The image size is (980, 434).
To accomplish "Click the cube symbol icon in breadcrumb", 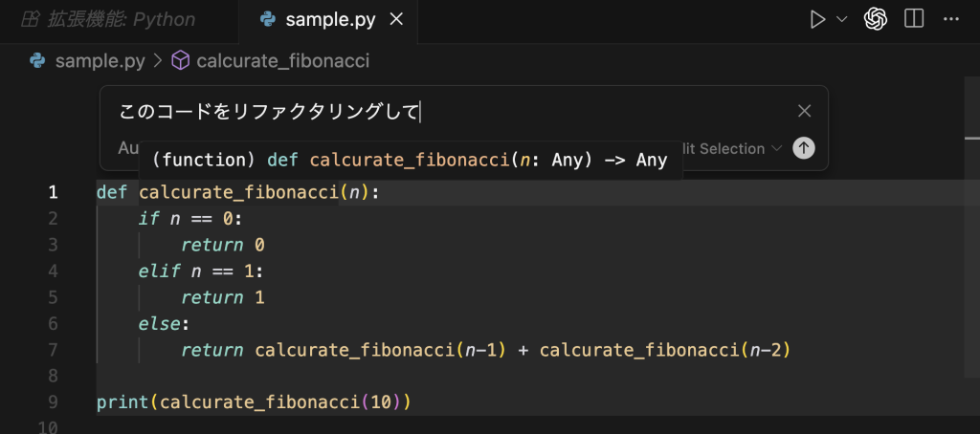I will [x=180, y=61].
